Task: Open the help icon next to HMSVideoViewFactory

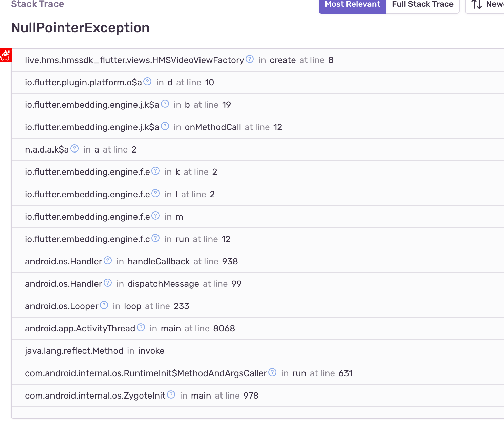Action: (x=250, y=59)
